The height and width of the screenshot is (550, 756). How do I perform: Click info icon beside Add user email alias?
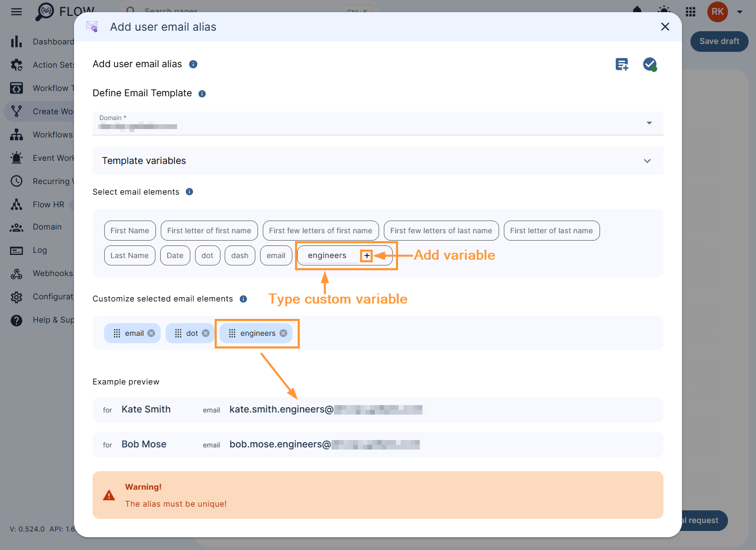(193, 64)
